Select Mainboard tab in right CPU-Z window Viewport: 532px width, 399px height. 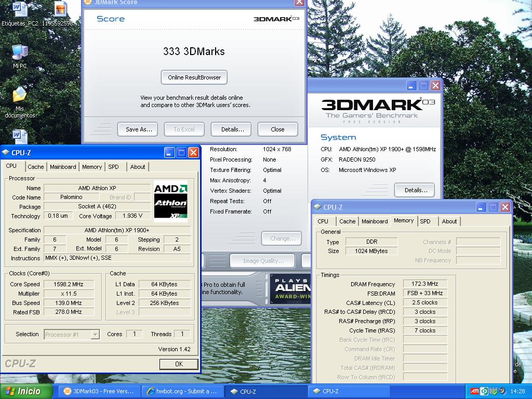click(x=375, y=221)
